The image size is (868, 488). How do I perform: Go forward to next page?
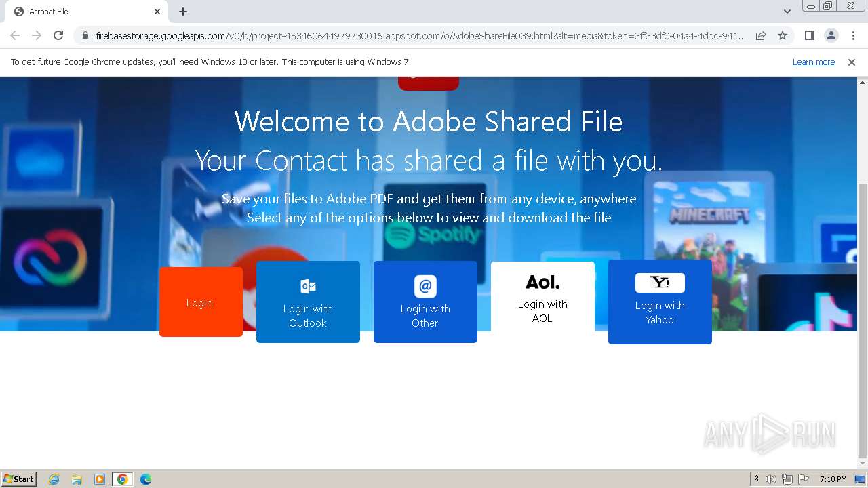click(37, 35)
